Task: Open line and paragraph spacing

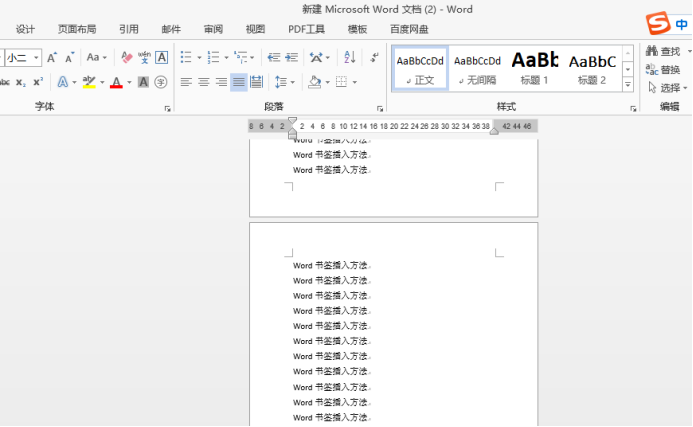Action: (281, 82)
